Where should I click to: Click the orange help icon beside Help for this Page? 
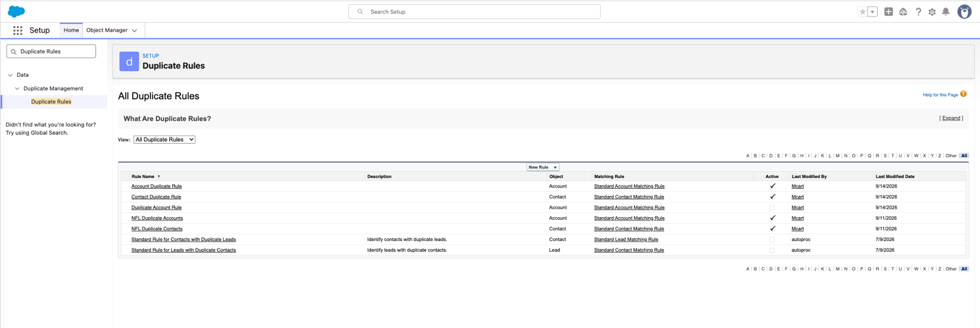coord(964,94)
